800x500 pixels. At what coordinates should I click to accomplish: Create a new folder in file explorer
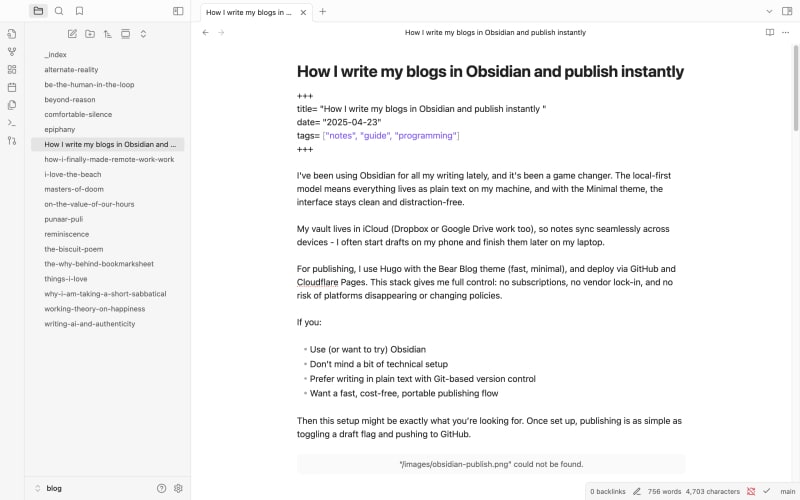[x=90, y=34]
